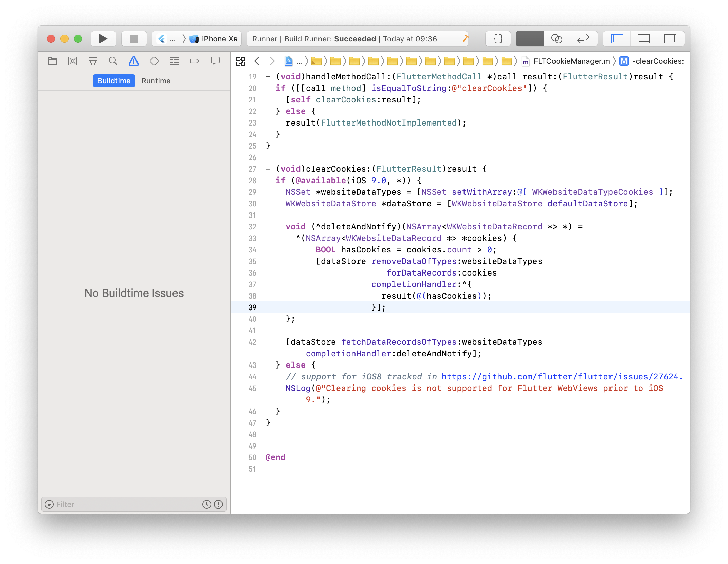Open the Project navigator folder icon

click(52, 61)
